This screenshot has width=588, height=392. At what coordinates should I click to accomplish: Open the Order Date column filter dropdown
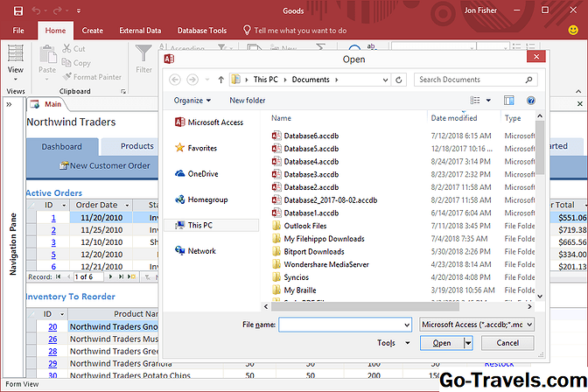pyautogui.click(x=127, y=206)
